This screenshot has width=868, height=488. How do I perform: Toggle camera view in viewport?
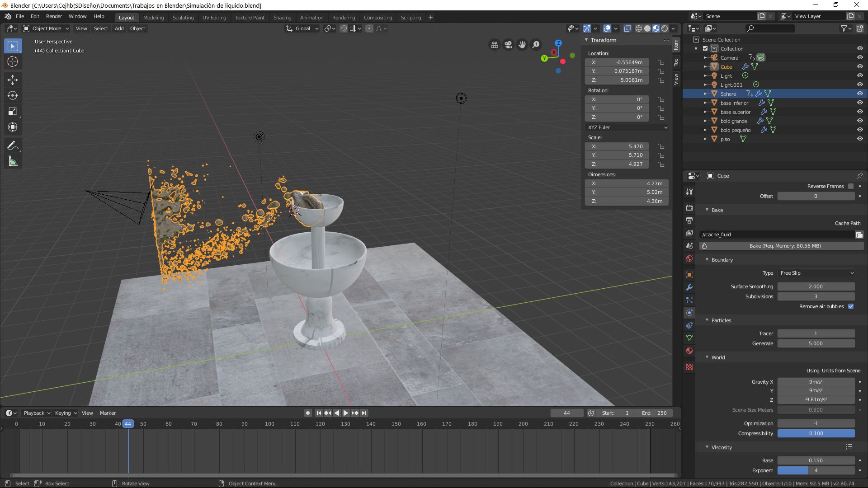(x=508, y=45)
